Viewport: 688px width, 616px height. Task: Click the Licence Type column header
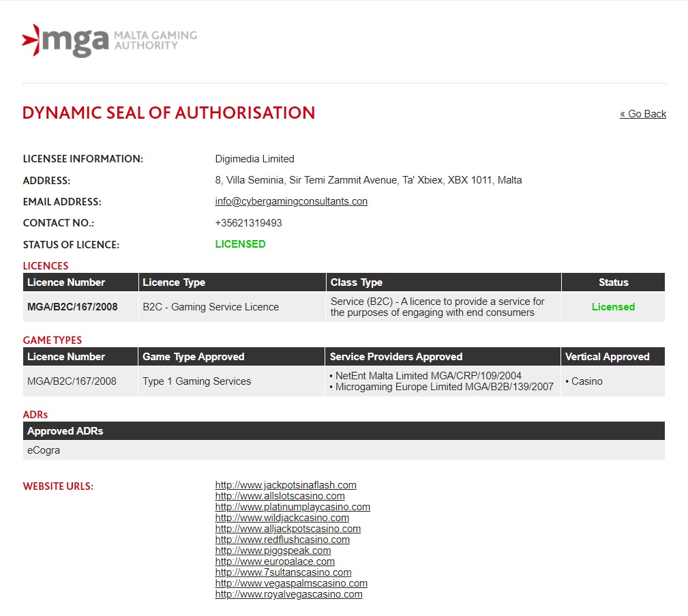[x=232, y=282]
